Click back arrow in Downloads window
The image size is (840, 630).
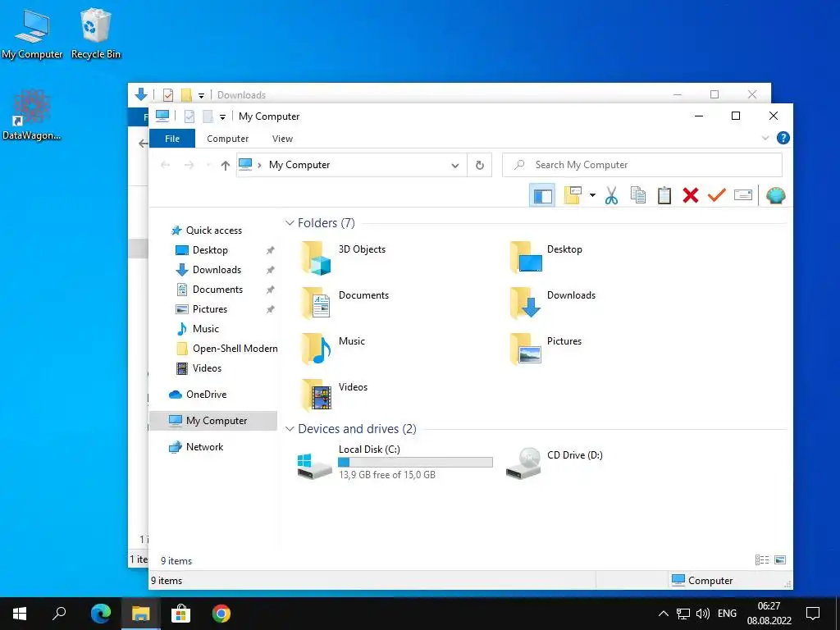(143, 143)
